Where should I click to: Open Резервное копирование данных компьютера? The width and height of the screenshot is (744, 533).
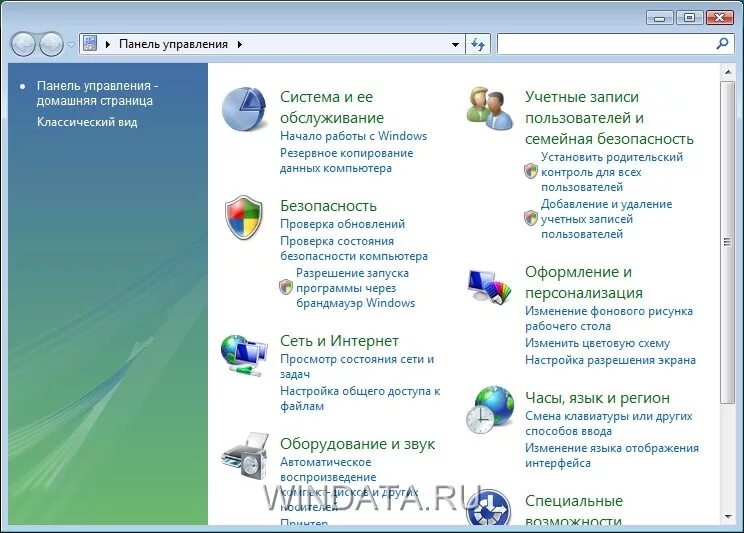(346, 160)
